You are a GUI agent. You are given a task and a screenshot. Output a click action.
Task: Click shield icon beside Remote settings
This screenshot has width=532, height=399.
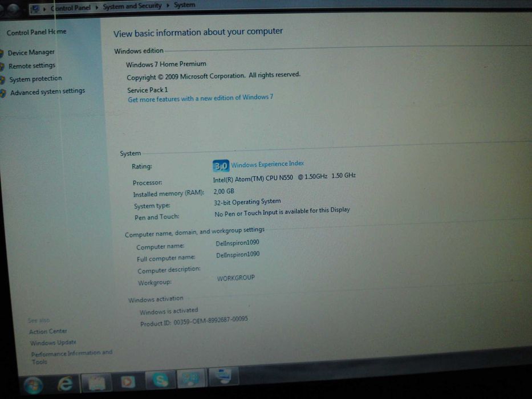pyautogui.click(x=2, y=67)
